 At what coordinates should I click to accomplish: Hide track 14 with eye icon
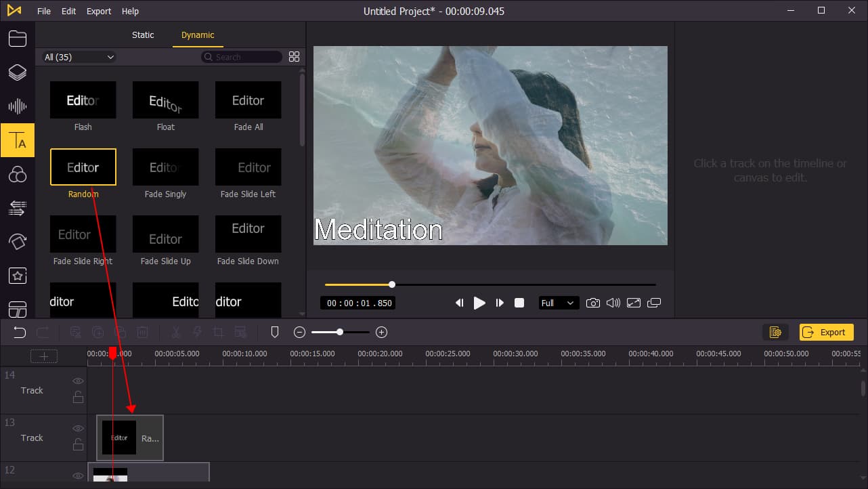click(78, 381)
